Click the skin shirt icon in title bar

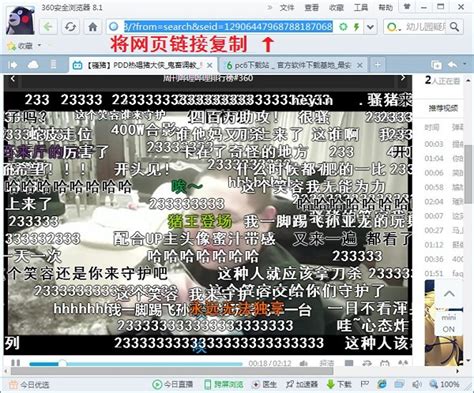[407, 6]
